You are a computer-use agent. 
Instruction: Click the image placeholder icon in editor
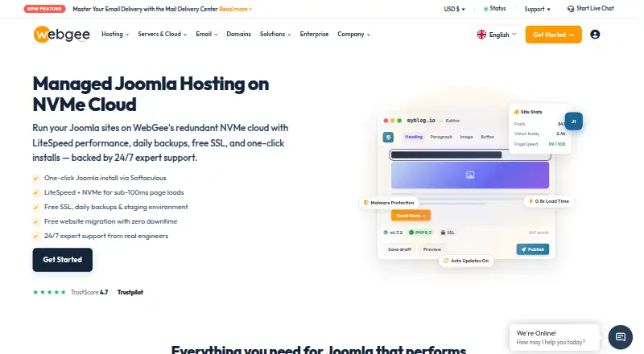tap(470, 175)
